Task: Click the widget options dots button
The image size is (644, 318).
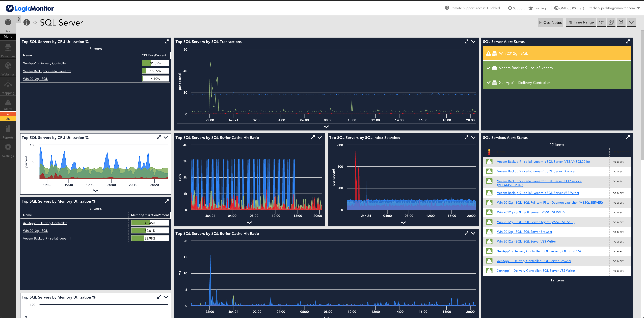Action: coord(601,22)
